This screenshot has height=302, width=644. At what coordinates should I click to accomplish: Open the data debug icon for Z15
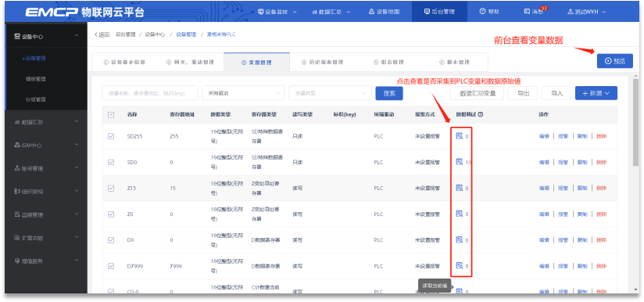click(x=460, y=188)
